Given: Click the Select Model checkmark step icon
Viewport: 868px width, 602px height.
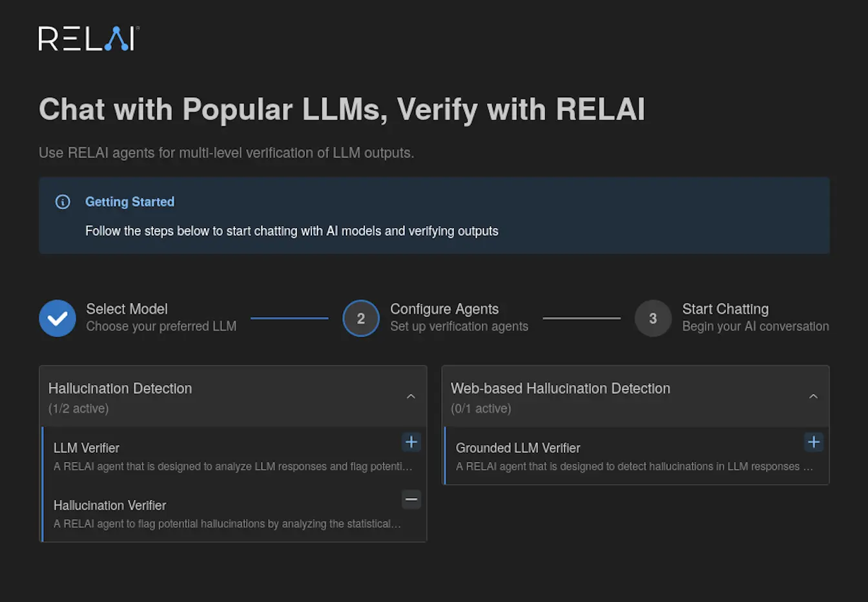Looking at the screenshot, I should [57, 318].
